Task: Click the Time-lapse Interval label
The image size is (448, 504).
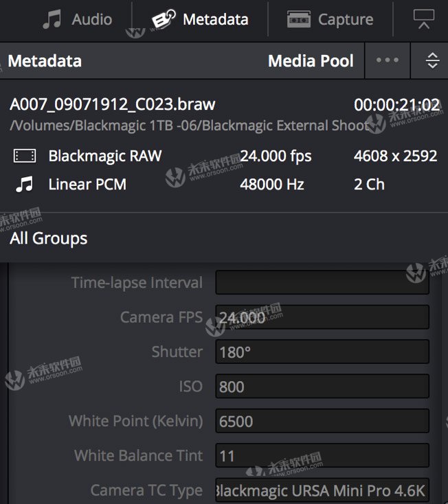Action: 137,282
